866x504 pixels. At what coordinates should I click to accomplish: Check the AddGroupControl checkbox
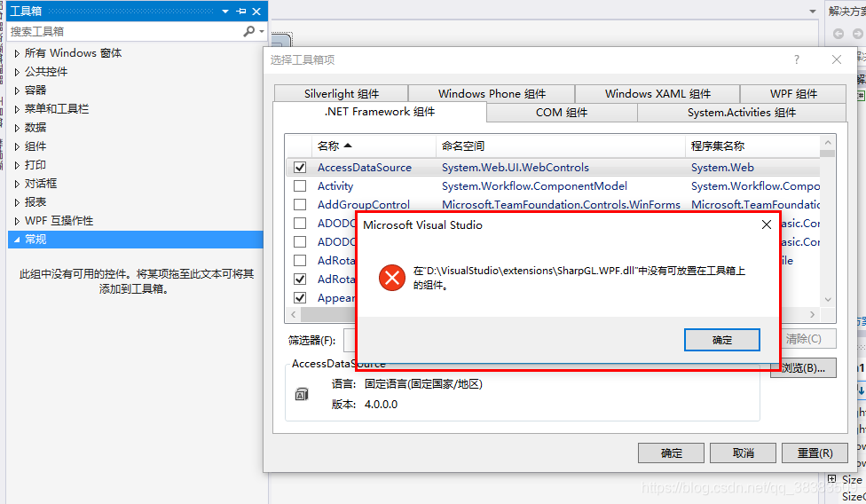300,205
